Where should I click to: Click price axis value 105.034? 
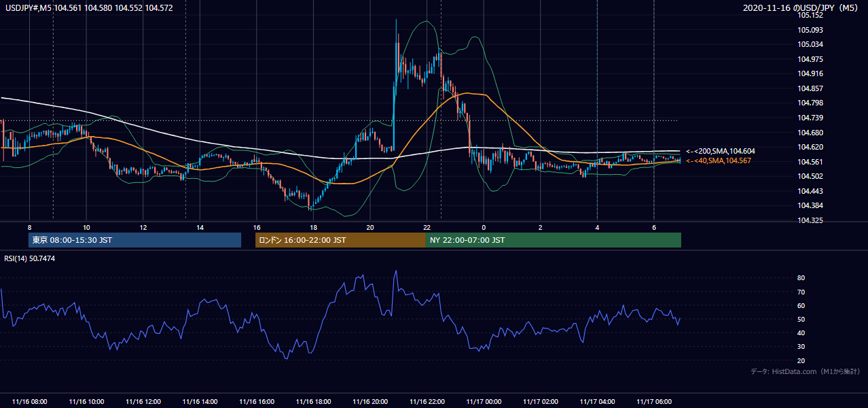[x=810, y=45]
